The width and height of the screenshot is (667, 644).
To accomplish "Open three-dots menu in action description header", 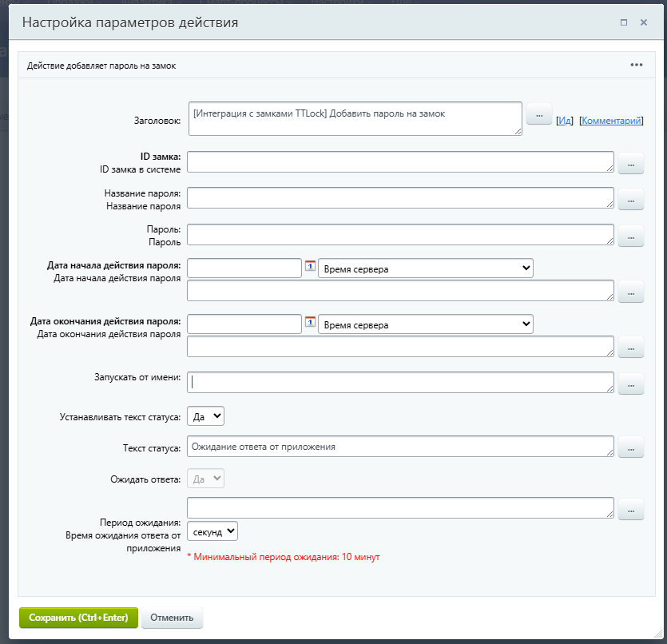I will tap(637, 66).
